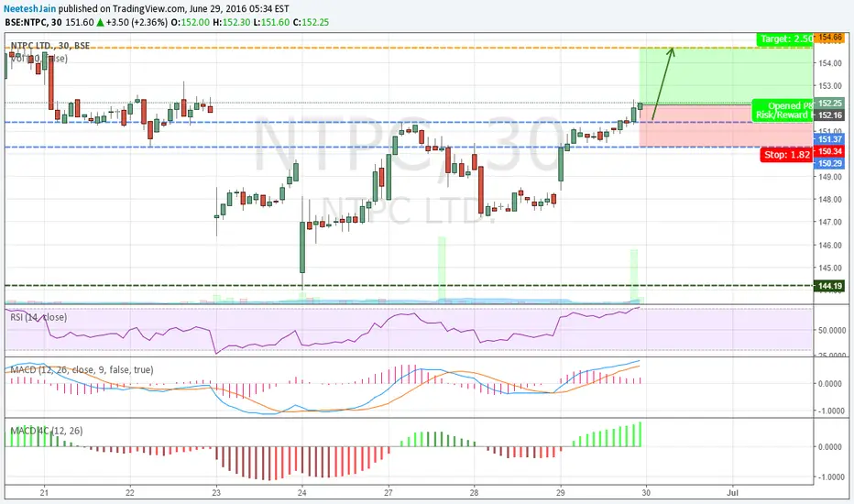Image resolution: width=854 pixels, height=504 pixels.
Task: Click the Opened P&L Risk/Reward label
Action: 783,110
